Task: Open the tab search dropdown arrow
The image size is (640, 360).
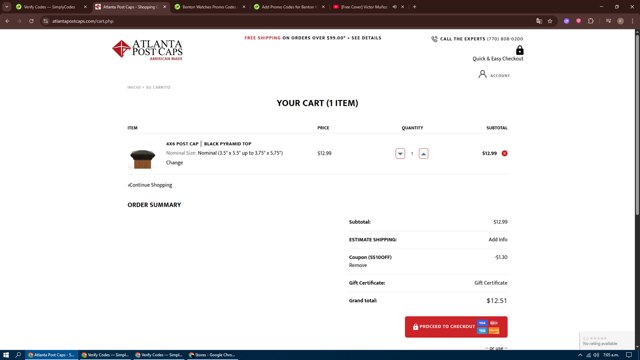Action: [7, 7]
